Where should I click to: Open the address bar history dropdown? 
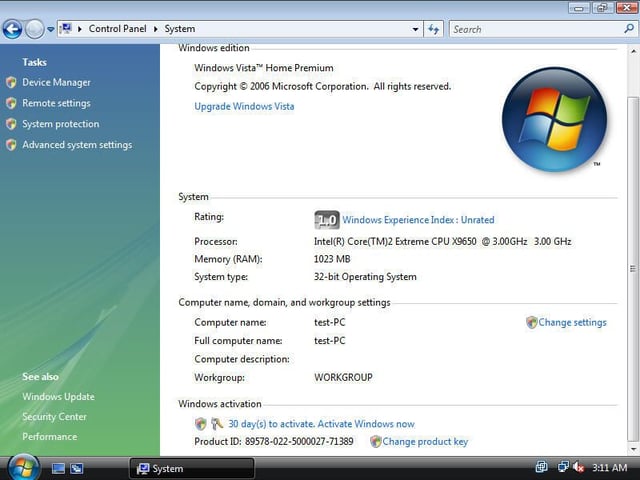point(415,29)
